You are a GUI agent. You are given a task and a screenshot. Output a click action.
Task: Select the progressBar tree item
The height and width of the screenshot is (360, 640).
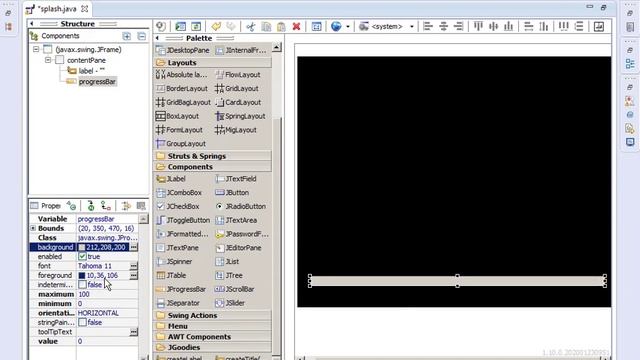click(97, 82)
